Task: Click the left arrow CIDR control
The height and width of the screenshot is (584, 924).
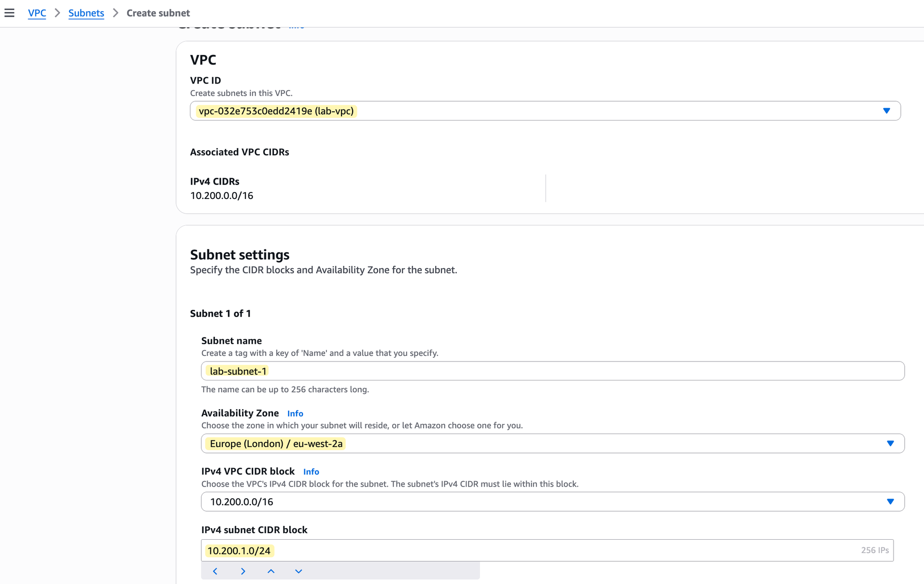Action: tap(215, 571)
